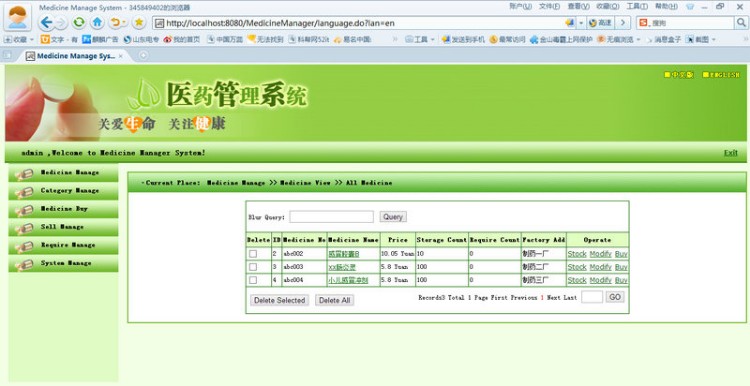Click Buy link for abc004
Screen dimensions: 750x386
(x=621, y=280)
